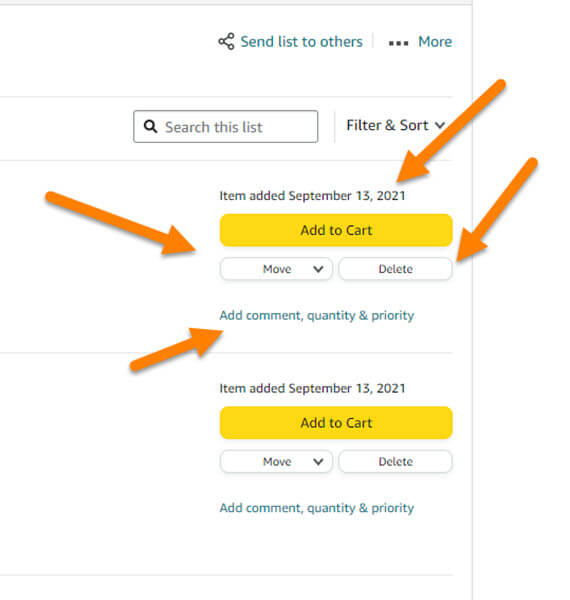Viewport: 570px width, 600px height.
Task: Delete the second list item
Action: point(395,461)
